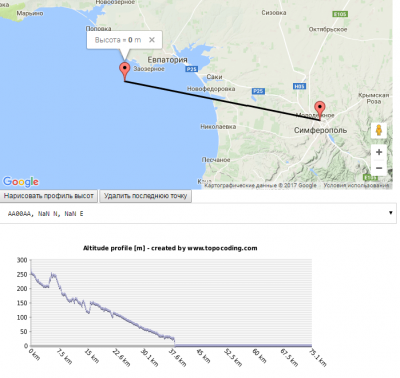
Task: Open Условия использования link
Action: (356, 185)
